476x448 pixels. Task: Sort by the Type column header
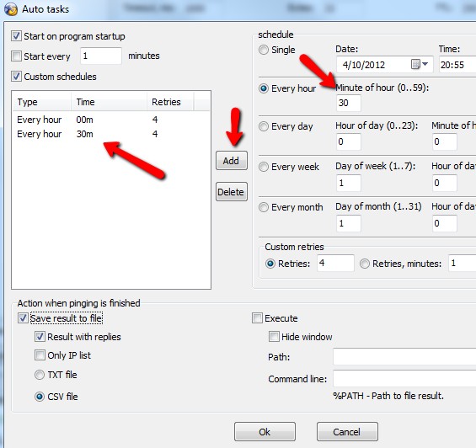(42, 102)
